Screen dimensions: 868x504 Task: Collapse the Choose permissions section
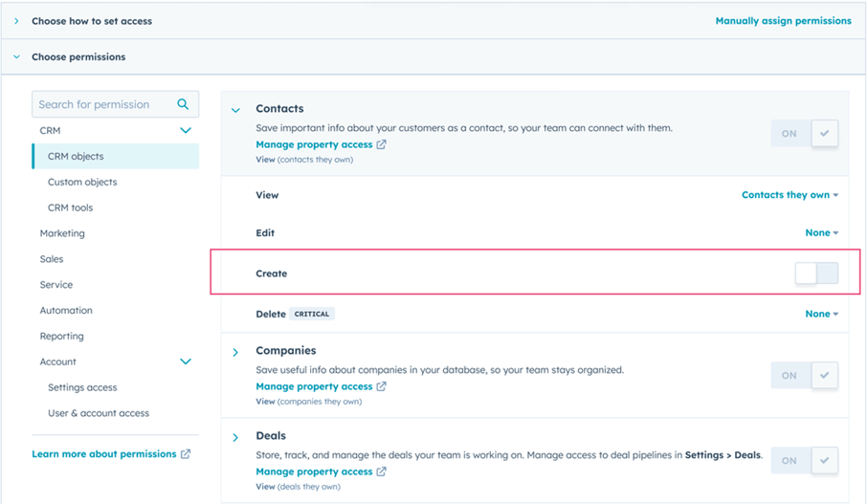[x=16, y=57]
